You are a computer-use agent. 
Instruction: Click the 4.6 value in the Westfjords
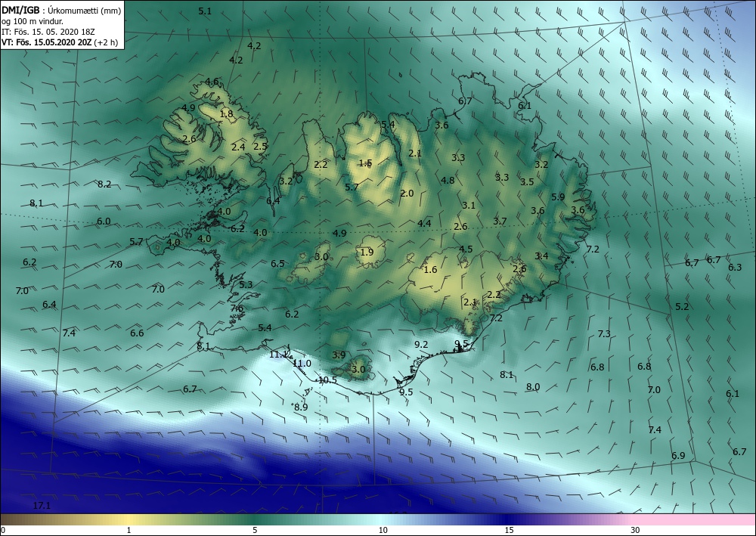click(x=212, y=82)
